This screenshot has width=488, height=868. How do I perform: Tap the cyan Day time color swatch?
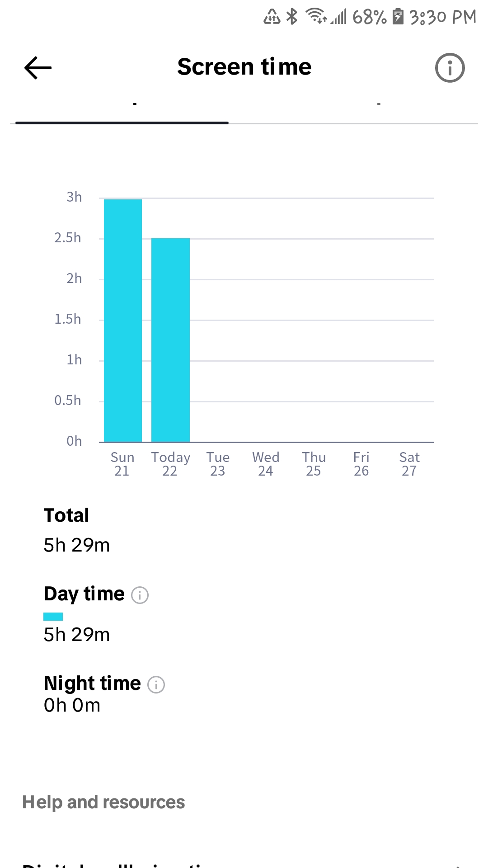pyautogui.click(x=53, y=616)
